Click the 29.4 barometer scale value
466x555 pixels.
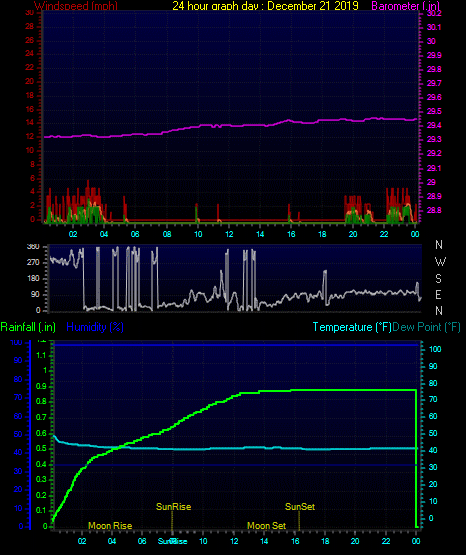[x=434, y=126]
